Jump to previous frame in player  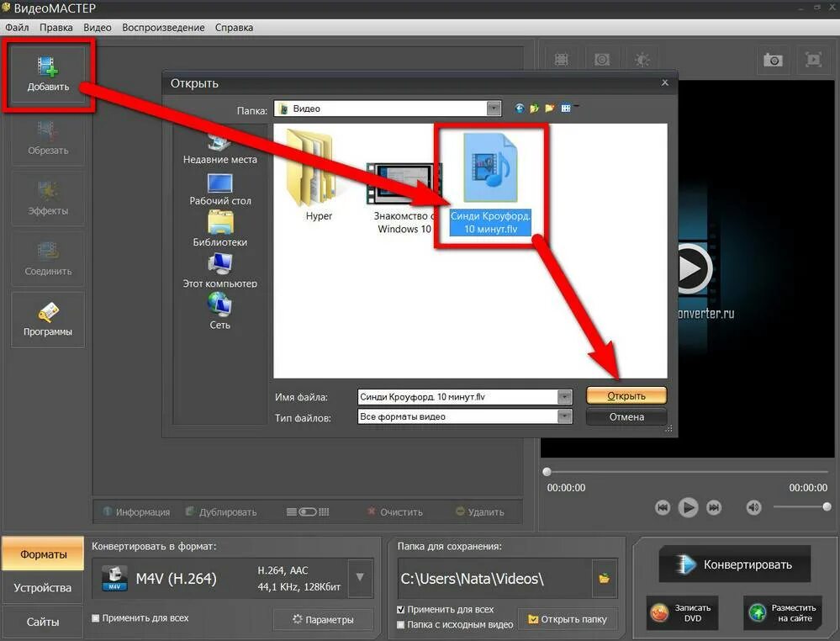pyautogui.click(x=663, y=507)
